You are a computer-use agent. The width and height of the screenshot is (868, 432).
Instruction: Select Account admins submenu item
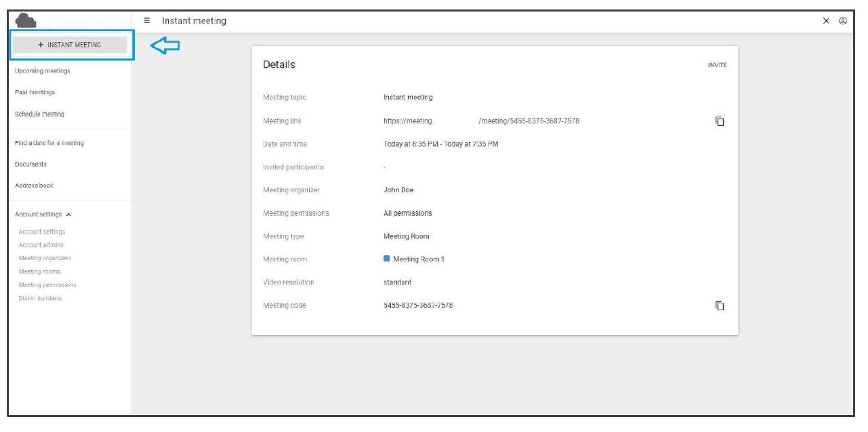(x=41, y=245)
